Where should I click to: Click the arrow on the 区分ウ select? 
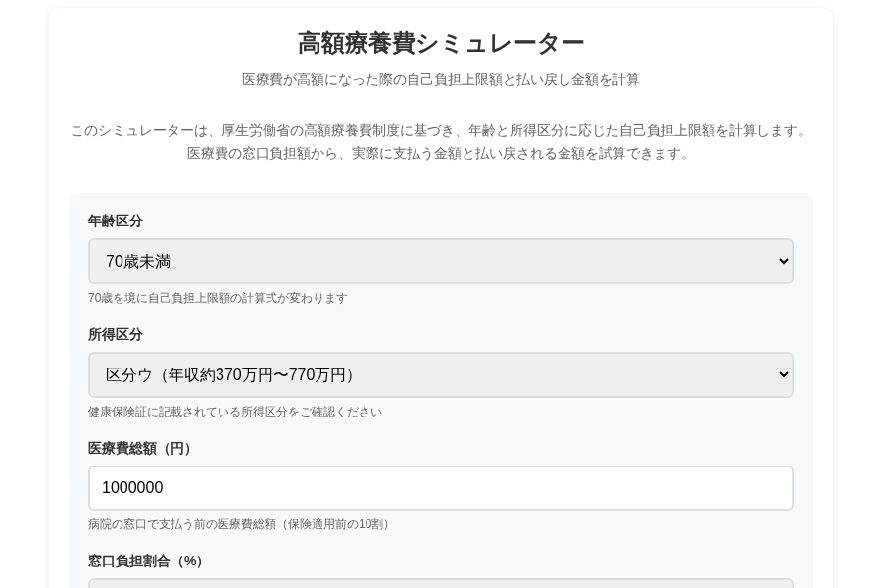coord(783,375)
